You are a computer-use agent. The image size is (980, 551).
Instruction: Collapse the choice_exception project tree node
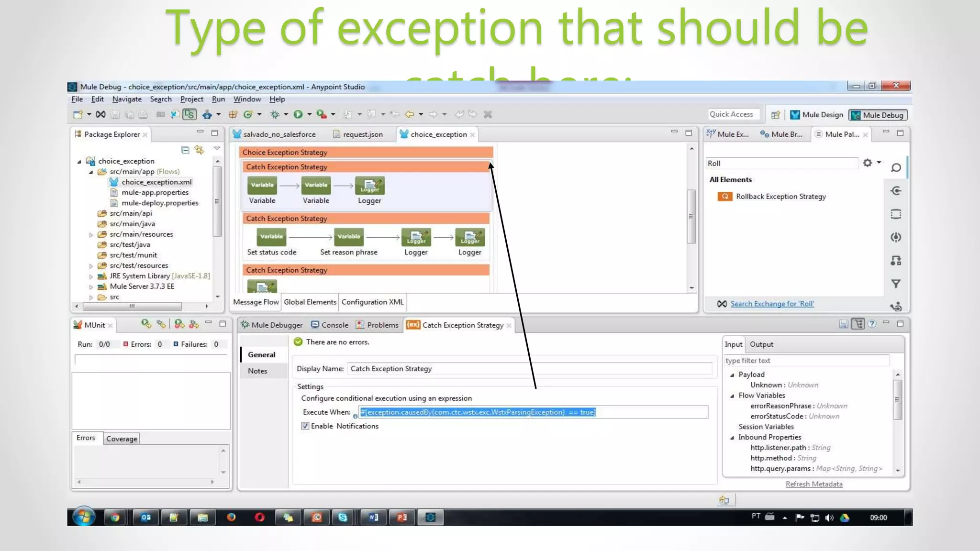79,162
